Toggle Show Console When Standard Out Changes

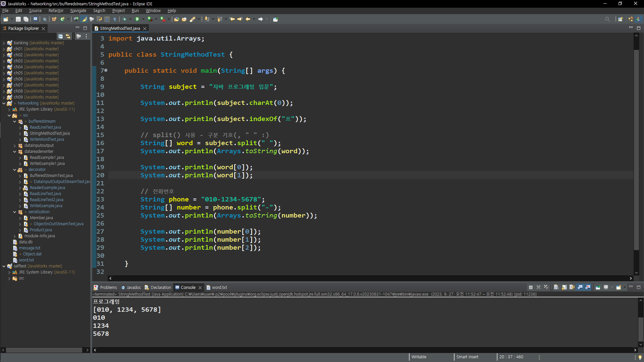tap(580, 287)
